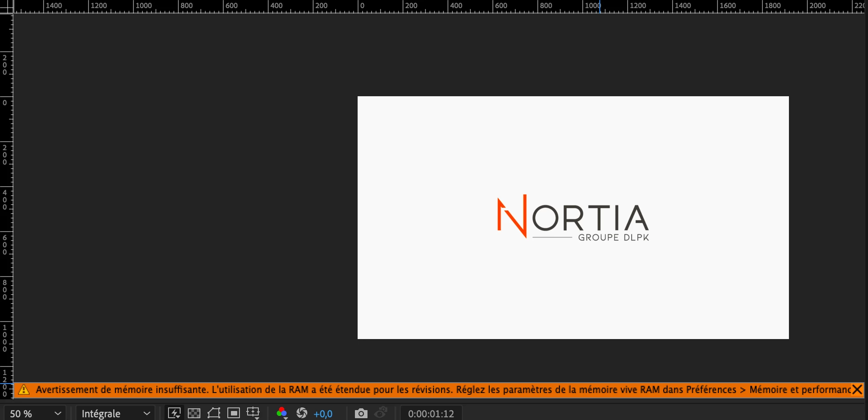Click the Nortia logo in the composition
This screenshot has width=868, height=420.
point(573,218)
